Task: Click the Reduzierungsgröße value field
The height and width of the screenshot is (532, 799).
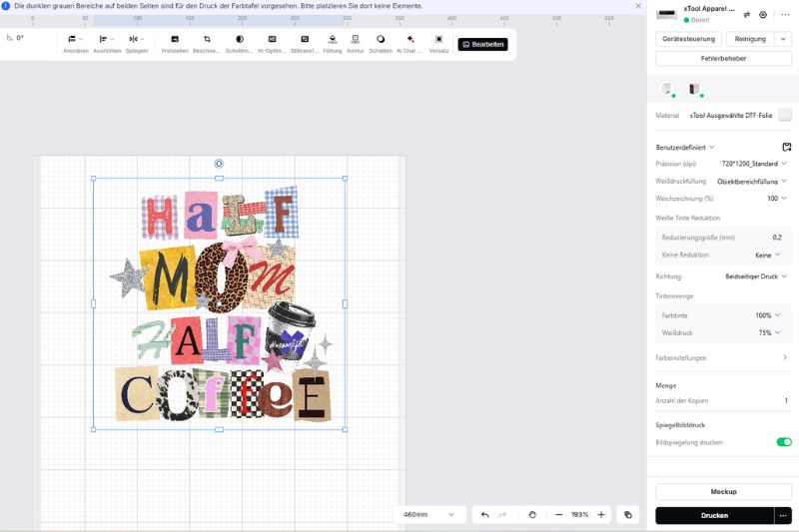Action: [776, 238]
